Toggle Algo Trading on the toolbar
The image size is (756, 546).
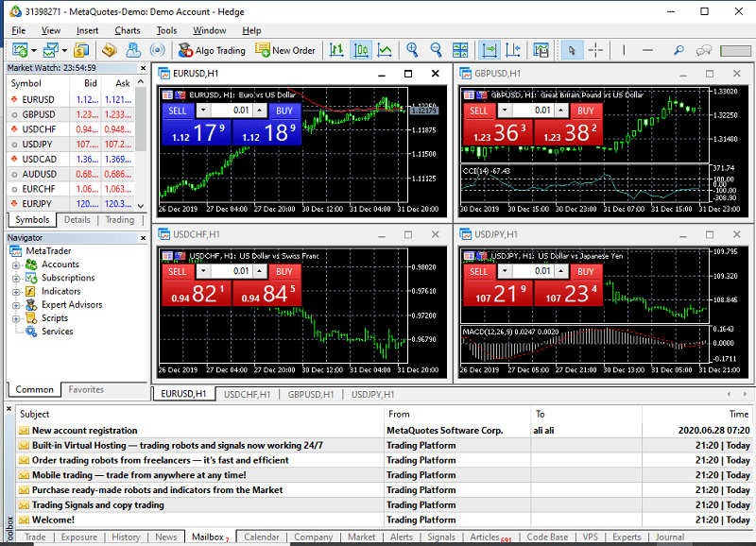211,50
